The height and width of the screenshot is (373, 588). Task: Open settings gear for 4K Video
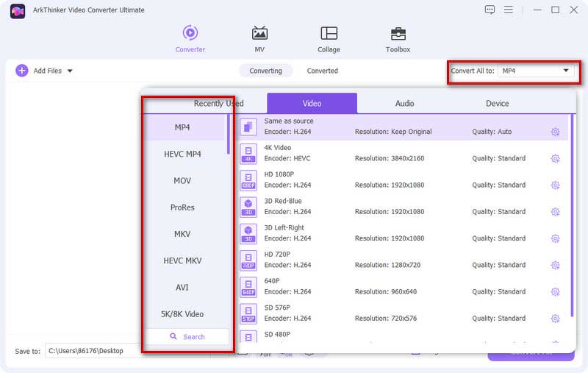click(556, 158)
